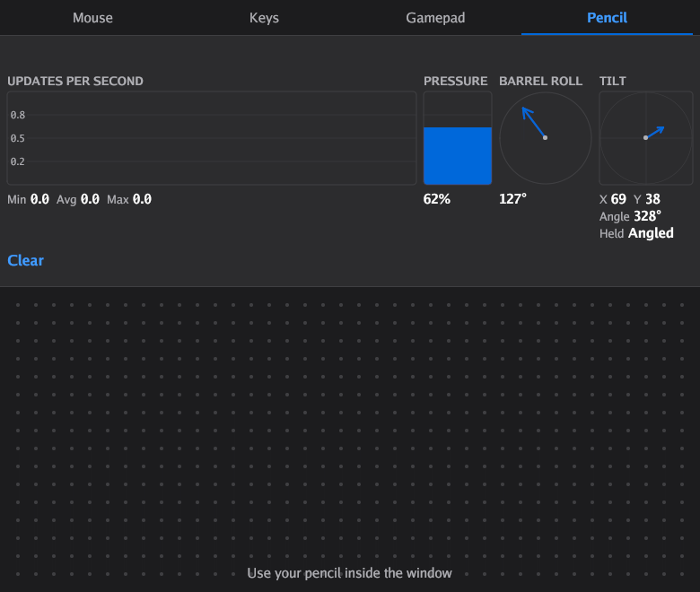Click the Max 0.0 statistic
The width and height of the screenshot is (700, 592).
(x=129, y=199)
